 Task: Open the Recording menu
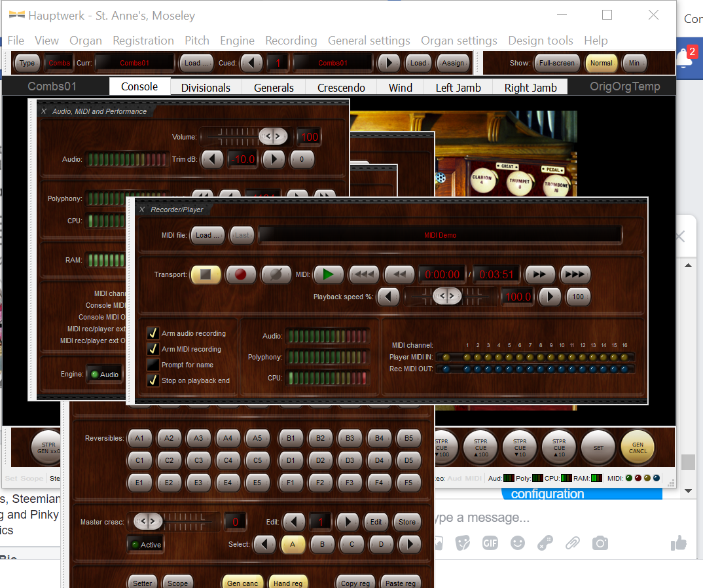click(x=291, y=41)
